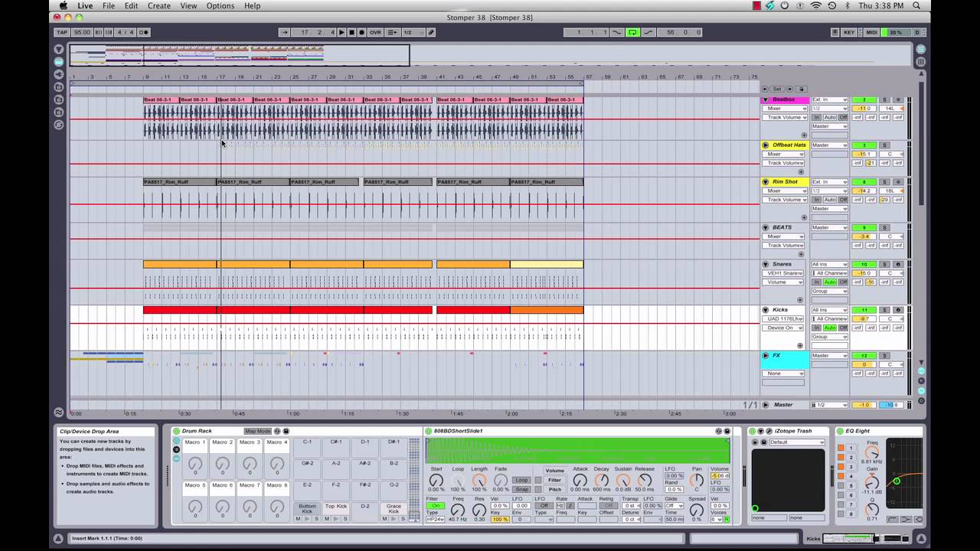
Task: Click the Wi-Fi icon in menu bar
Action: tap(815, 5)
